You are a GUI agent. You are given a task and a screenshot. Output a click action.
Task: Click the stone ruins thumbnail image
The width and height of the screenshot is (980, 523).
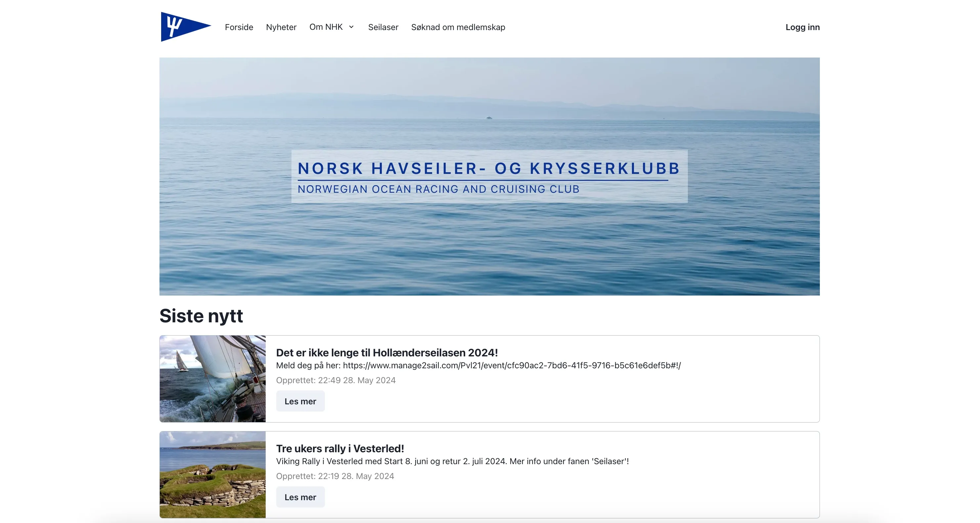pyautogui.click(x=212, y=475)
